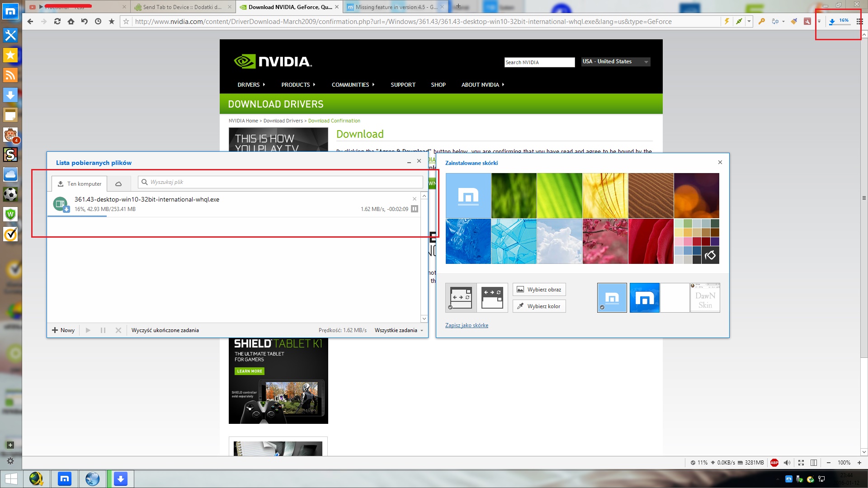The width and height of the screenshot is (868, 488).
Task: Open the RSS feed reader sidebar icon
Action: pyautogui.click(x=10, y=75)
